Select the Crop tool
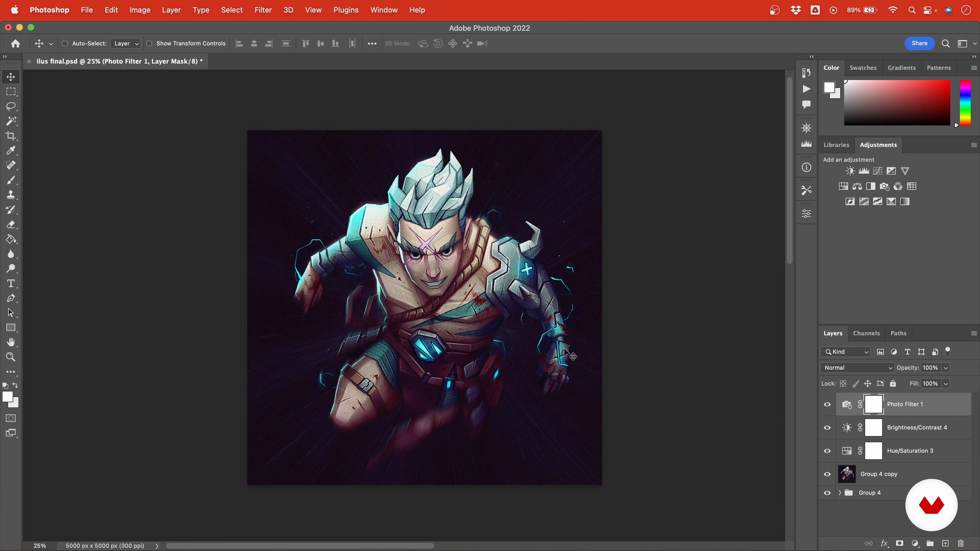This screenshot has height=551, width=980. 11,136
